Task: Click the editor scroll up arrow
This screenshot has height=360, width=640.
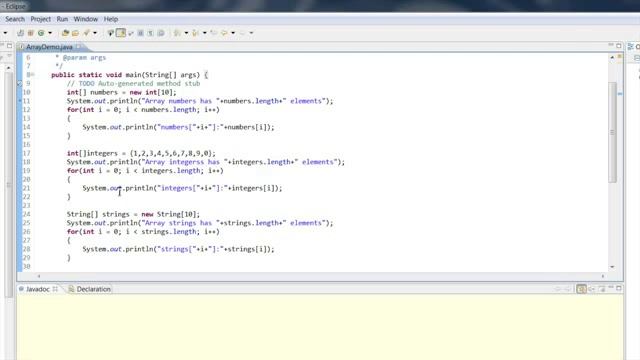Action: pos(612,58)
